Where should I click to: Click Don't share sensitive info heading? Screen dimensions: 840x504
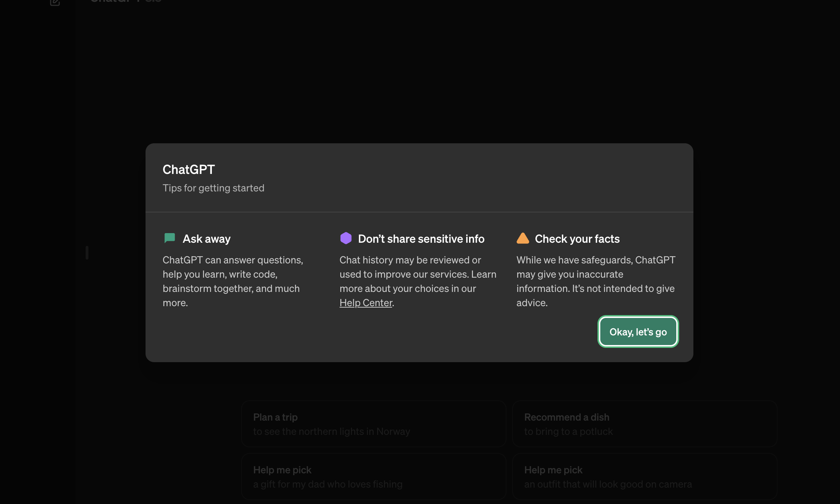tap(421, 238)
